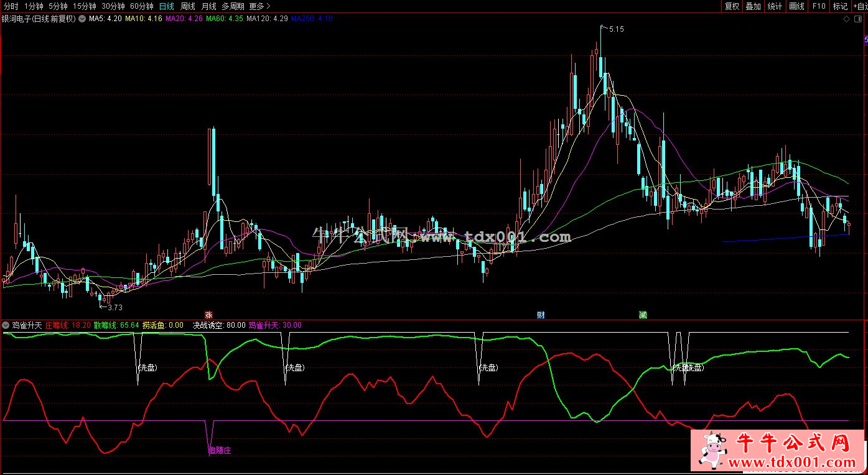The height and width of the screenshot is (475, 868).
Task: Open 多周期 multi-period view
Action: click(233, 6)
